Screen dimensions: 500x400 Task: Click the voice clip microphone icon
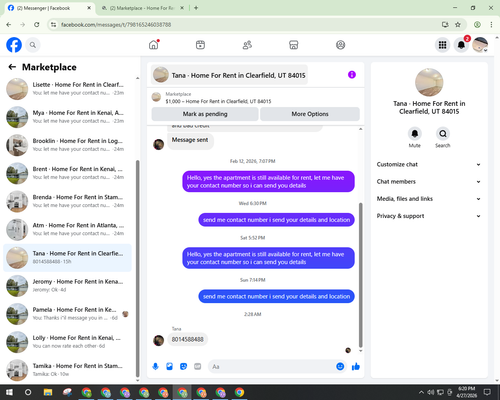tap(155, 367)
